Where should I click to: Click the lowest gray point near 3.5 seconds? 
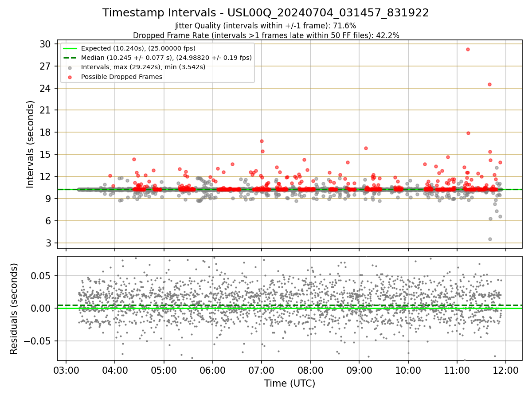pos(490,239)
